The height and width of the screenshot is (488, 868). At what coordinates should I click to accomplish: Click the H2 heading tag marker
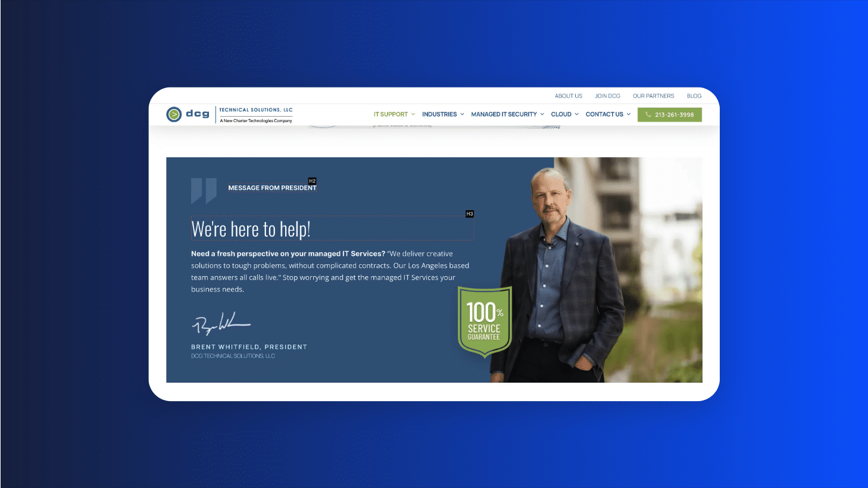click(312, 181)
